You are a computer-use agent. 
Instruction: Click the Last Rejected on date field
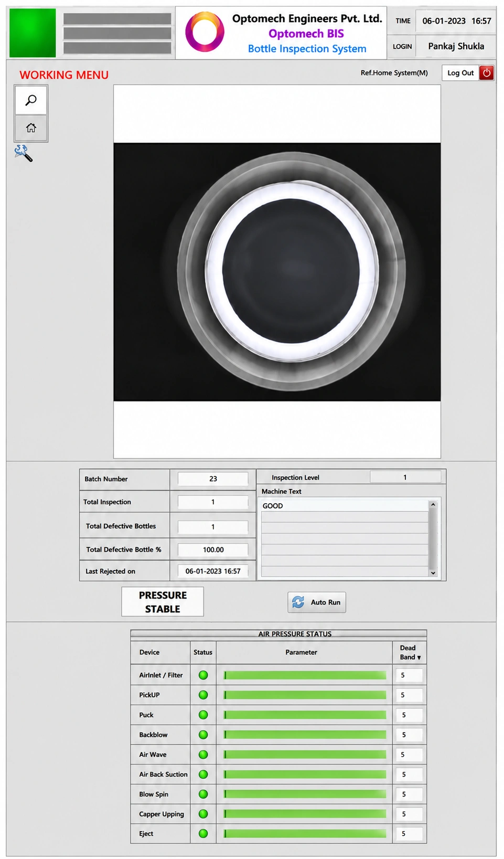(213, 571)
